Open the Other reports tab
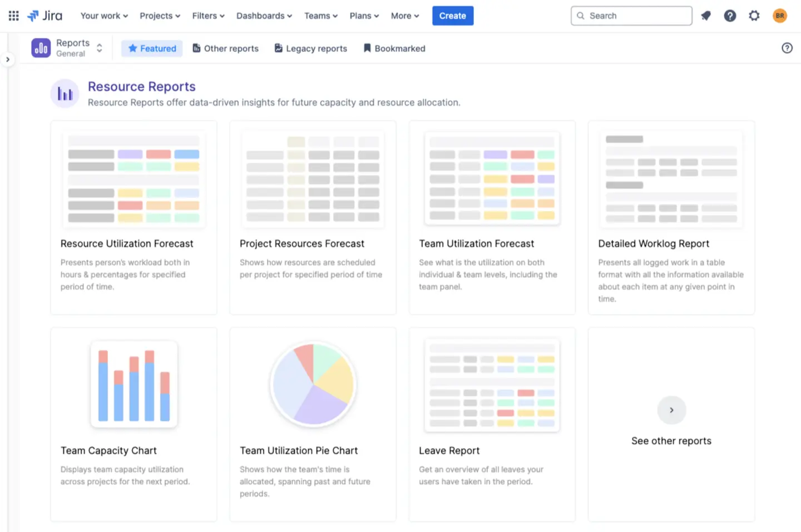801x532 pixels. [x=225, y=48]
